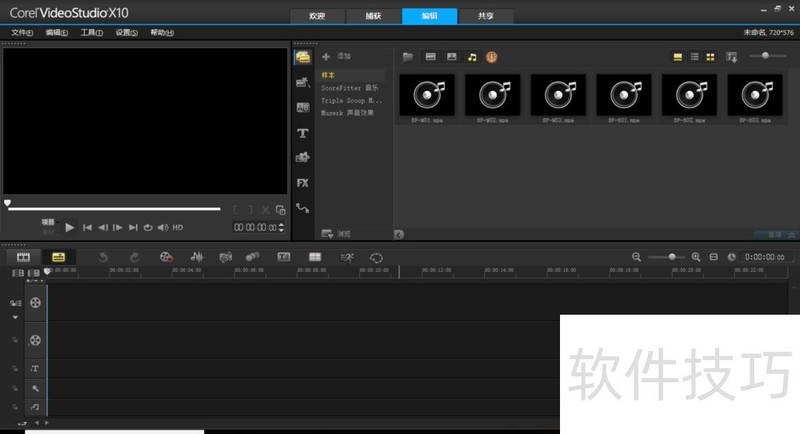Select the SP-M02.mpa audio thumbnail
The width and height of the screenshot is (800, 434).
(492, 95)
